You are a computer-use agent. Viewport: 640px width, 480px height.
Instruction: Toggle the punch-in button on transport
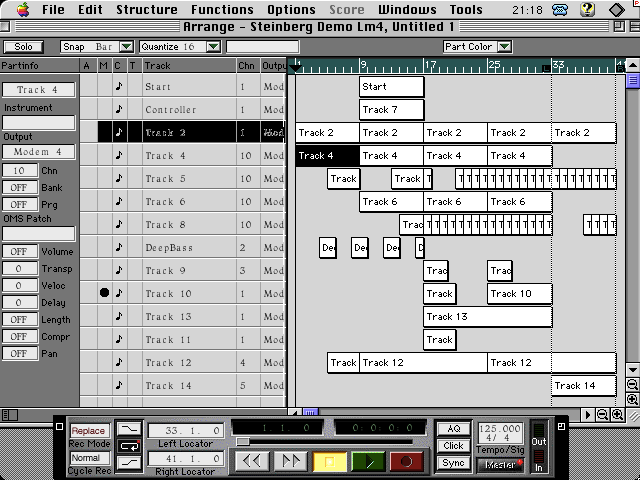click(x=129, y=429)
